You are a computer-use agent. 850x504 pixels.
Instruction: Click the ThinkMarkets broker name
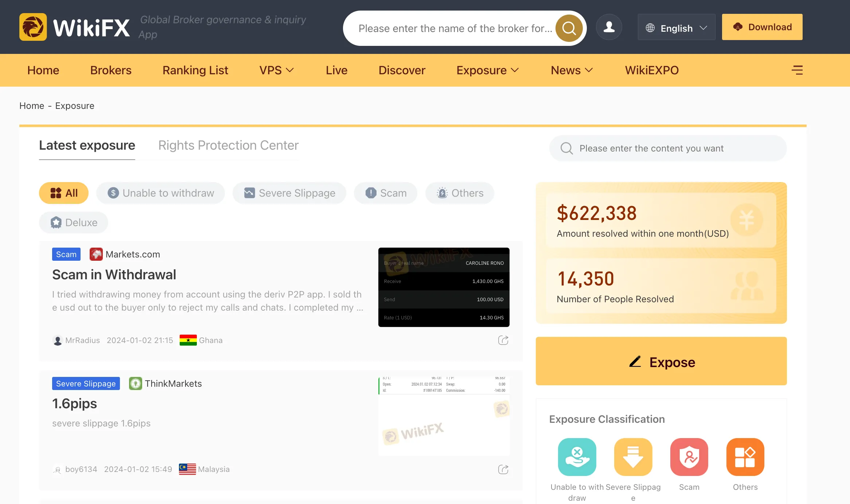coord(173,383)
